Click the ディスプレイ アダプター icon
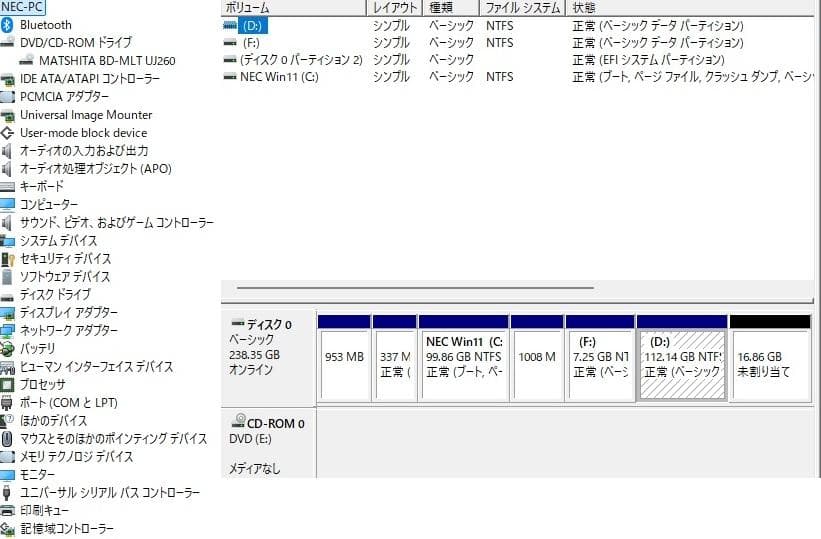Screen dimensions: 821x539 (7, 313)
